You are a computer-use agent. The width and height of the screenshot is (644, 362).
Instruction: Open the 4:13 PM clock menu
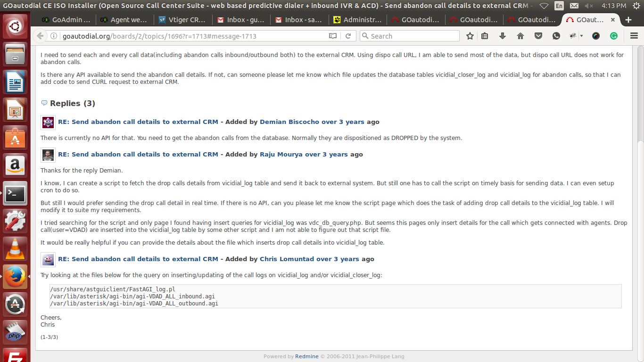tap(614, 6)
